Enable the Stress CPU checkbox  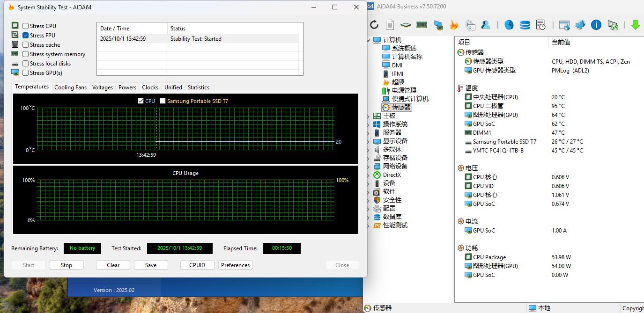pos(26,26)
